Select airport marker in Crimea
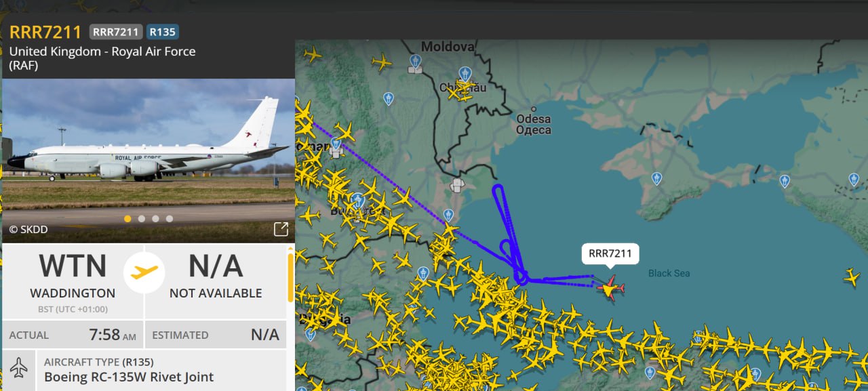 click(656, 178)
